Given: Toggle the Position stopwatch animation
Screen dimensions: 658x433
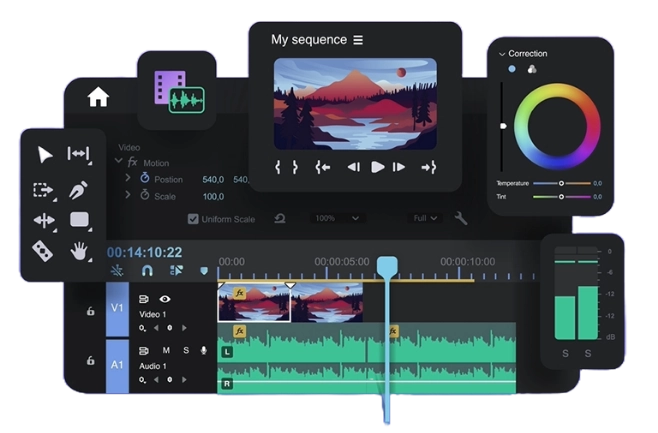Looking at the screenshot, I should pos(145,178).
